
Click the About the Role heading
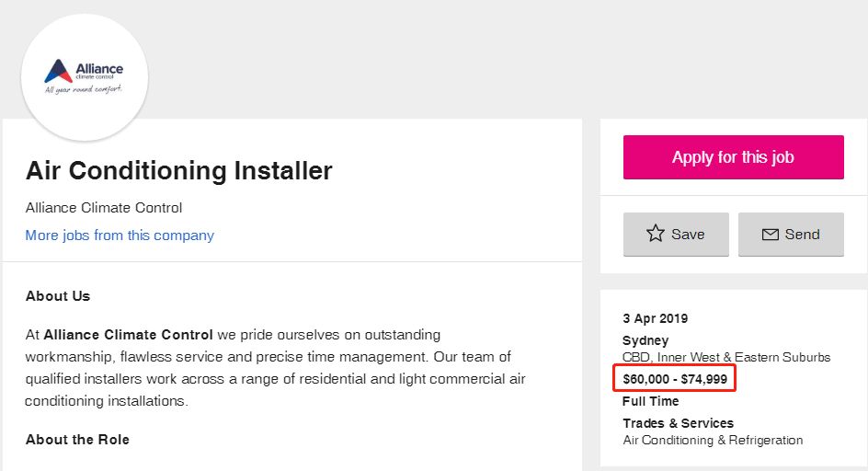pyautogui.click(x=77, y=440)
